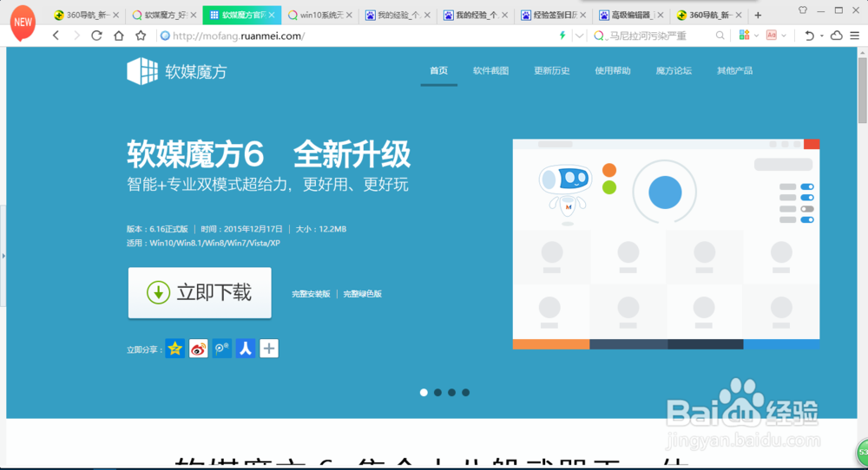Share to Tencent Weibo icon

click(x=222, y=349)
